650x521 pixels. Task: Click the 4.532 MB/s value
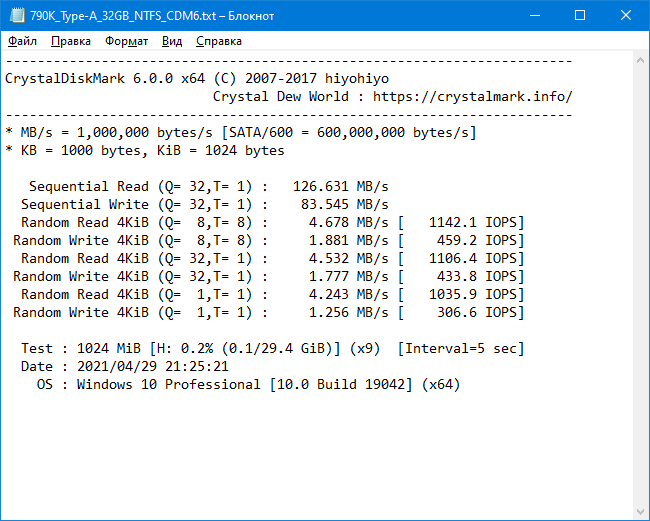click(x=348, y=258)
